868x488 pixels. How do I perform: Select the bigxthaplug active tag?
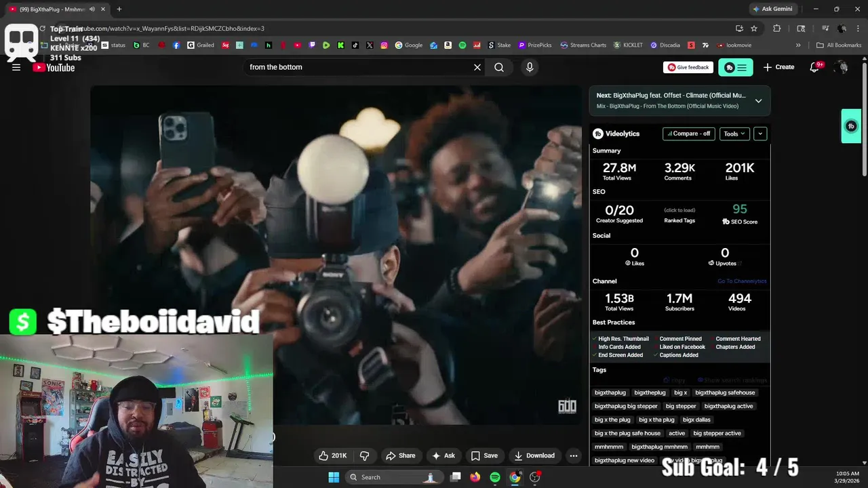(x=728, y=406)
